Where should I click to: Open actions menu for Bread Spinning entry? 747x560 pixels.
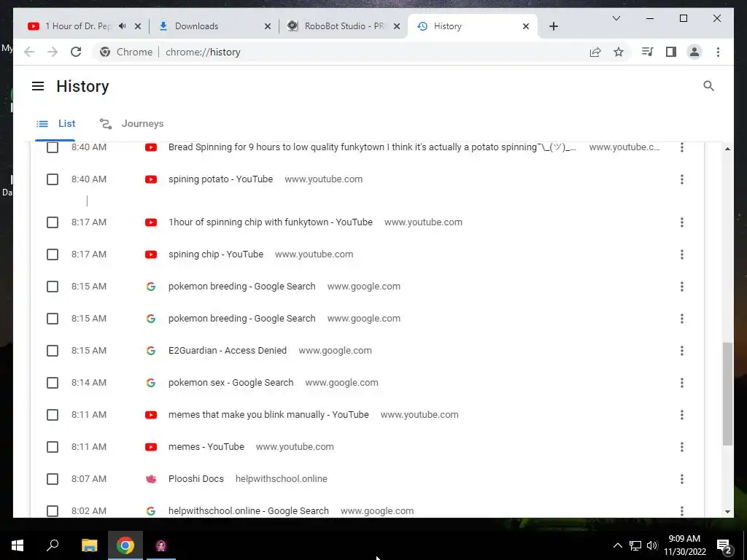coord(682,147)
